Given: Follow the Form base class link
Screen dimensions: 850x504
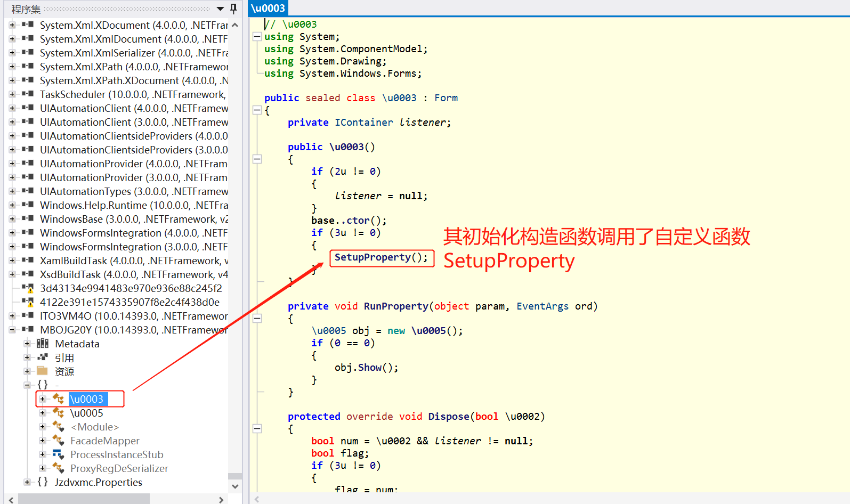Looking at the screenshot, I should click(446, 98).
